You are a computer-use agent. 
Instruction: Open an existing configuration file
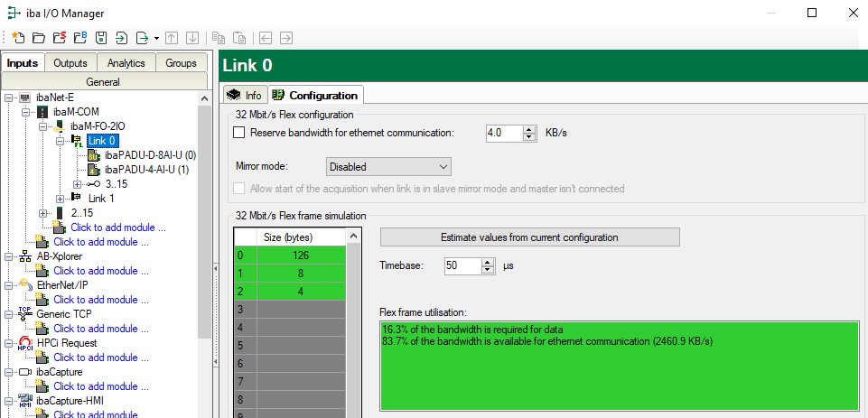(38, 38)
